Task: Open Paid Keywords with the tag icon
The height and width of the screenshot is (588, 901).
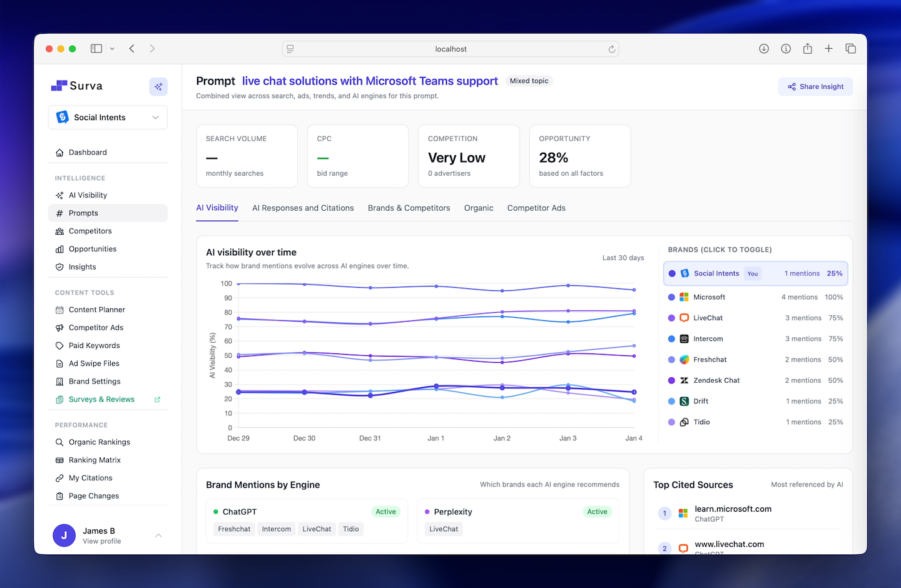Action: click(58, 345)
